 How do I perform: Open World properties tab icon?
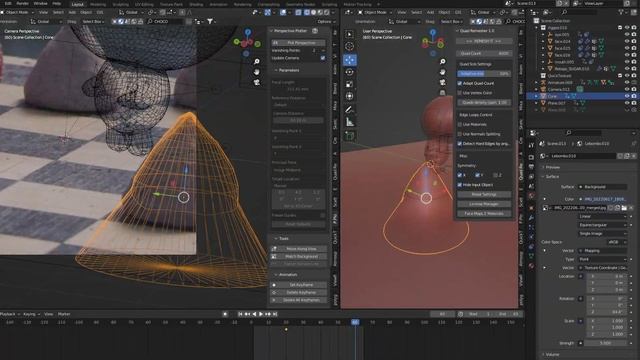[531, 196]
